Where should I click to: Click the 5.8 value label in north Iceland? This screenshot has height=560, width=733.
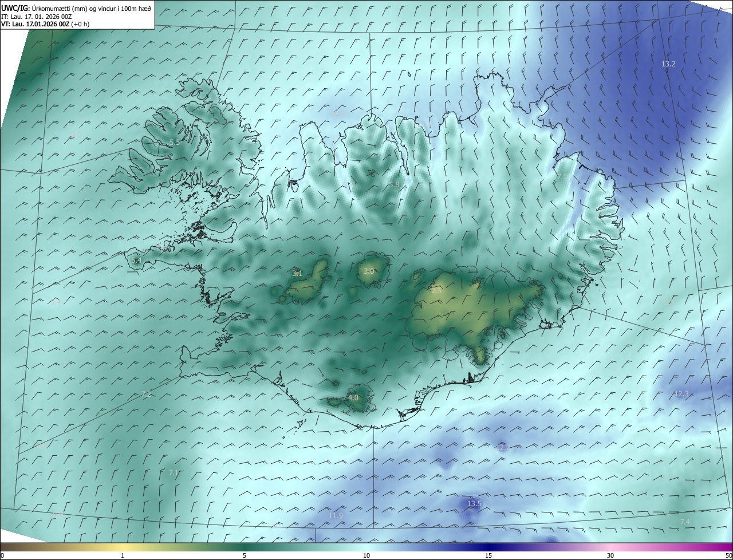pos(393,185)
